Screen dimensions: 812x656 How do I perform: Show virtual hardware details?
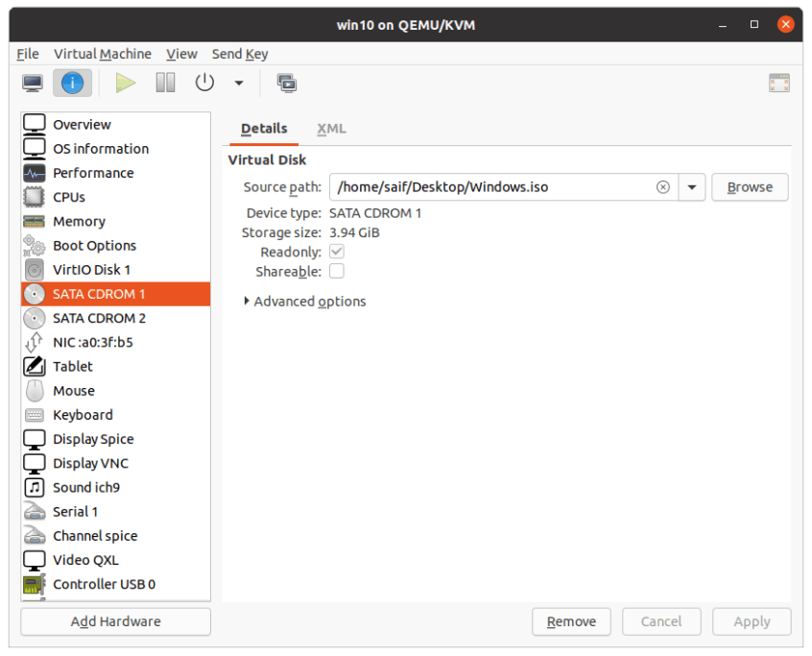click(71, 83)
